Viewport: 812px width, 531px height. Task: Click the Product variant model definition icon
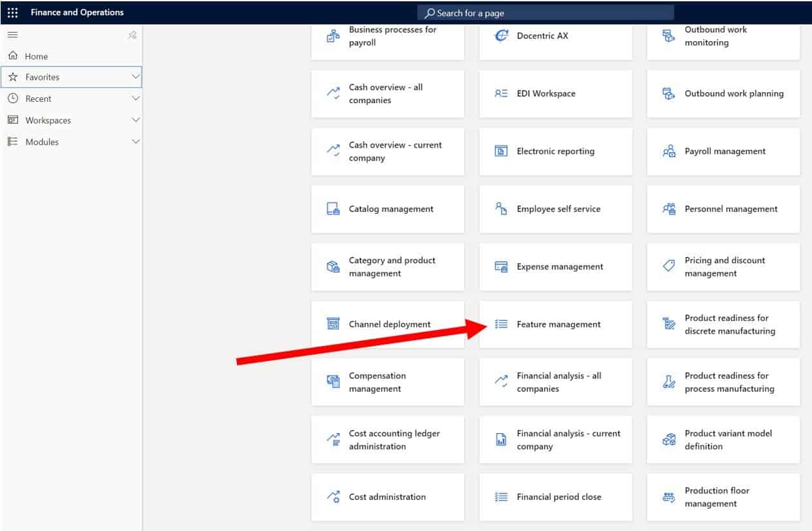[x=669, y=439]
